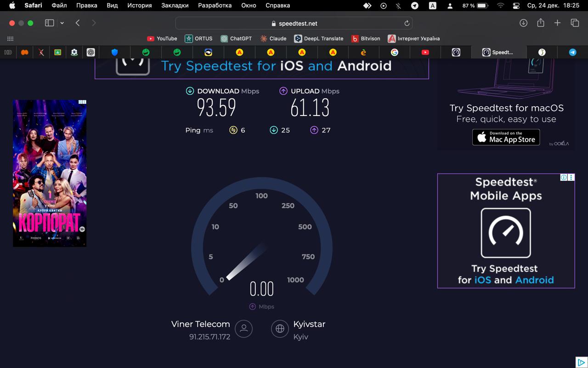Viewport: 588px width, 368px height.
Task: Open the DeepL Translate bookmark
Action: (x=319, y=39)
